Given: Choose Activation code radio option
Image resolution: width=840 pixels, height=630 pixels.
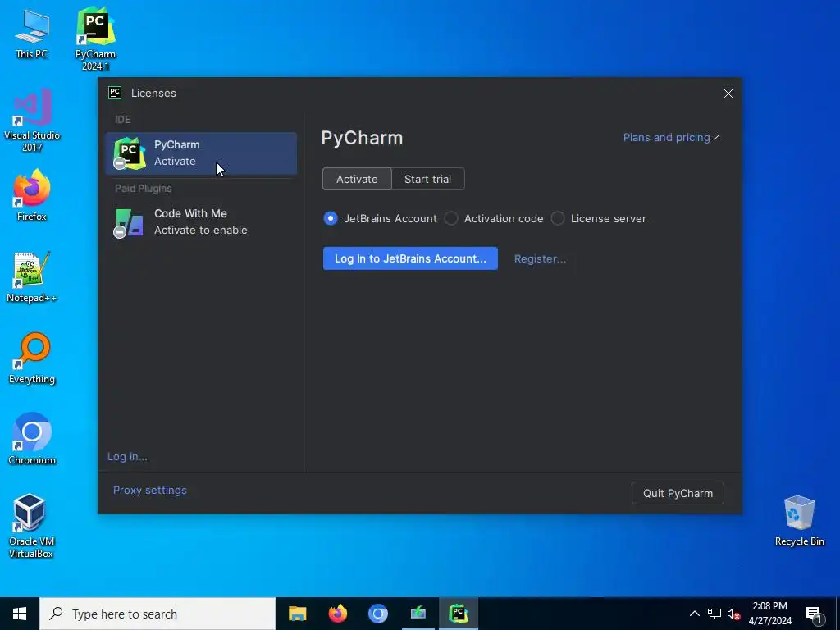Looking at the screenshot, I should [493, 218].
